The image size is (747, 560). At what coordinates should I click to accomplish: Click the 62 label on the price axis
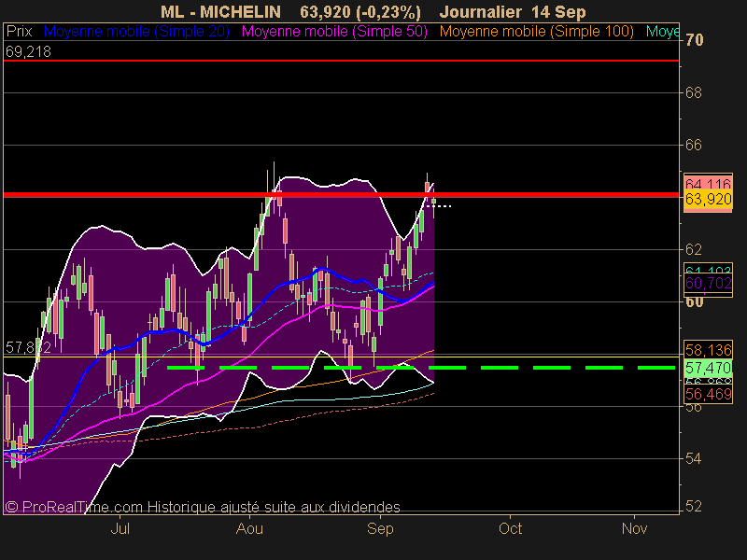(694, 249)
